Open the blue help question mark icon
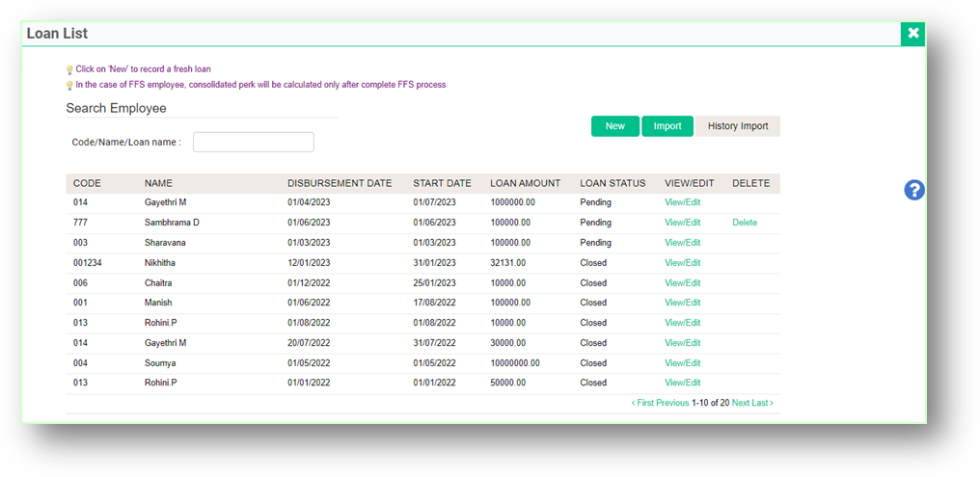 [913, 190]
